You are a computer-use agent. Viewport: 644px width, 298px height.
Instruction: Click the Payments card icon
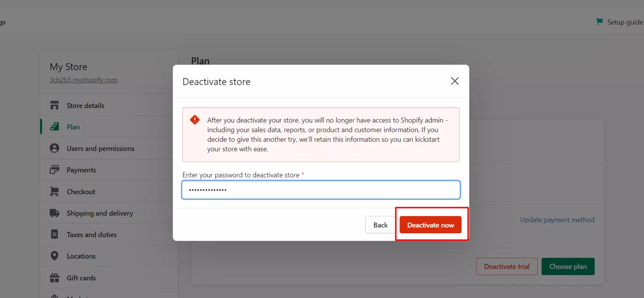tap(54, 170)
